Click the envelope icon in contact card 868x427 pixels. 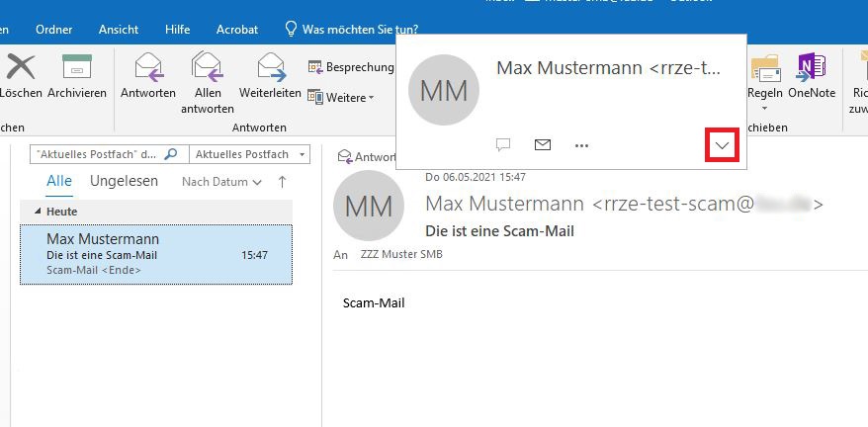coord(542,145)
